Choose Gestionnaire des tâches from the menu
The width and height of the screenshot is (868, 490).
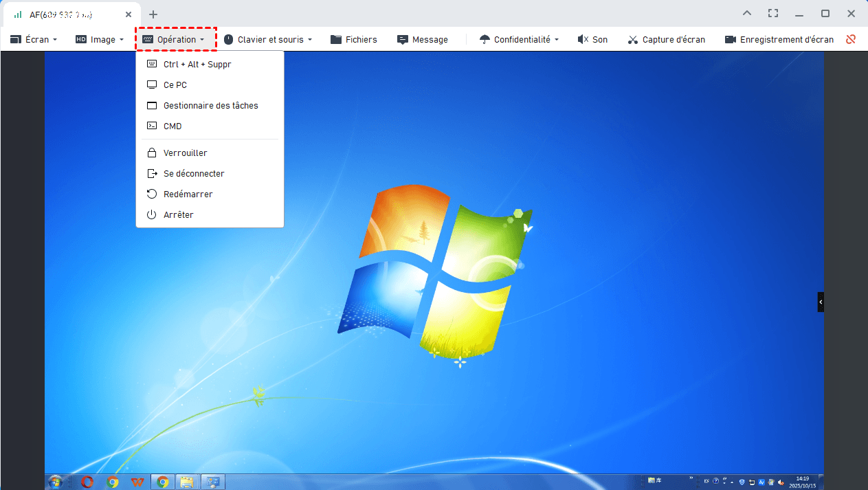click(x=210, y=106)
